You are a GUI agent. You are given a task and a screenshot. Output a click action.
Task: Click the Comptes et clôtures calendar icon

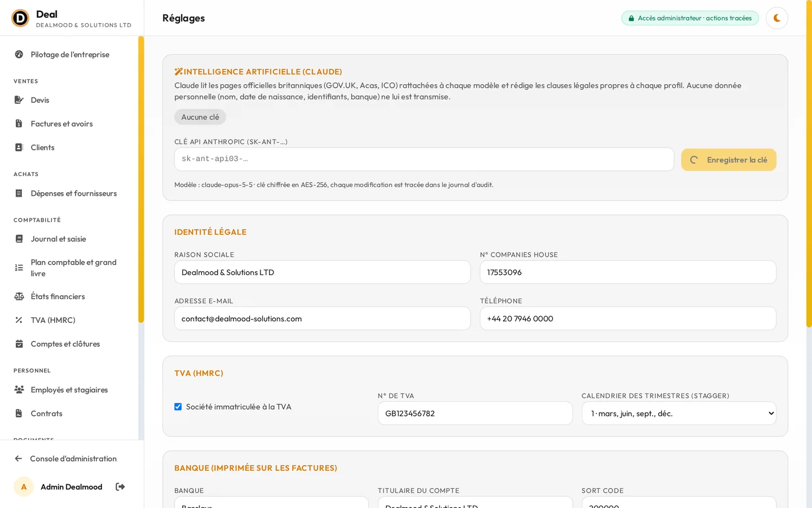(19, 344)
